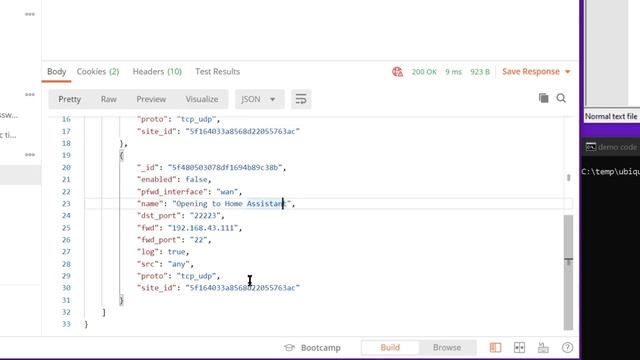Open the Body response tab

(x=56, y=72)
